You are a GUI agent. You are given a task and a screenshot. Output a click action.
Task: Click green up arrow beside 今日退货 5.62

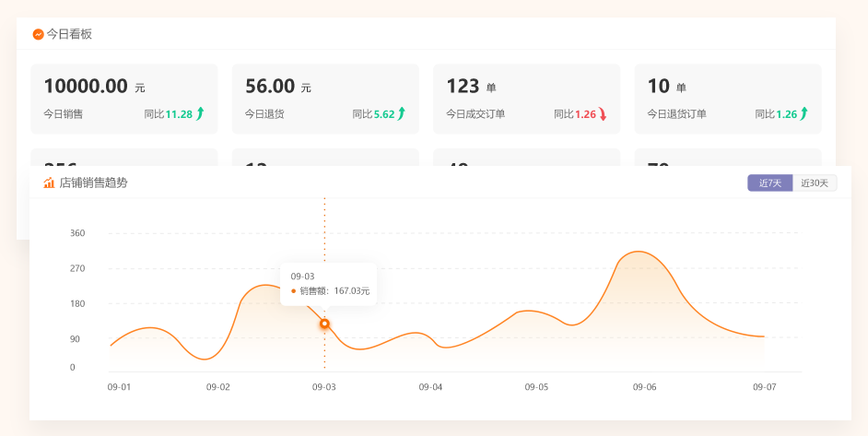pos(402,114)
